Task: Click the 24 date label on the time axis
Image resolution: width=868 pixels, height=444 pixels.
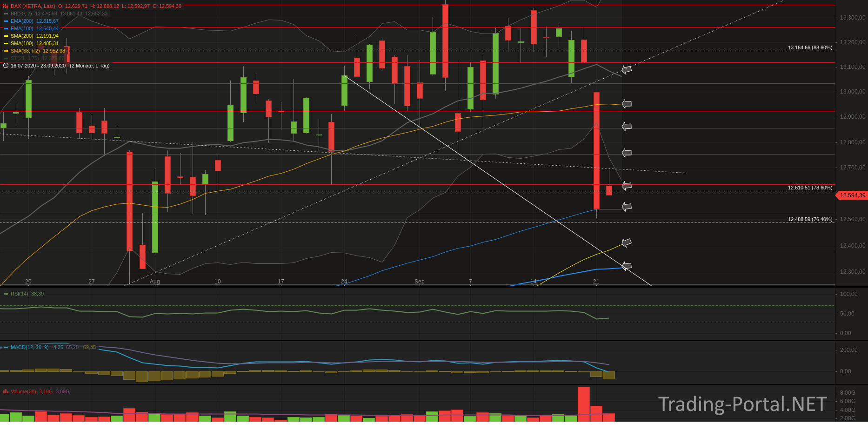Action: click(344, 282)
